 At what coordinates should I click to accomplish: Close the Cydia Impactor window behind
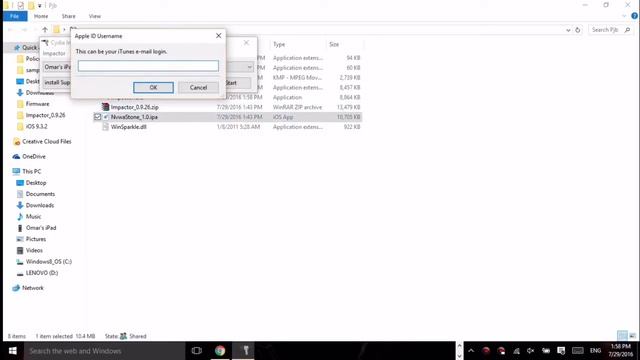click(246, 42)
